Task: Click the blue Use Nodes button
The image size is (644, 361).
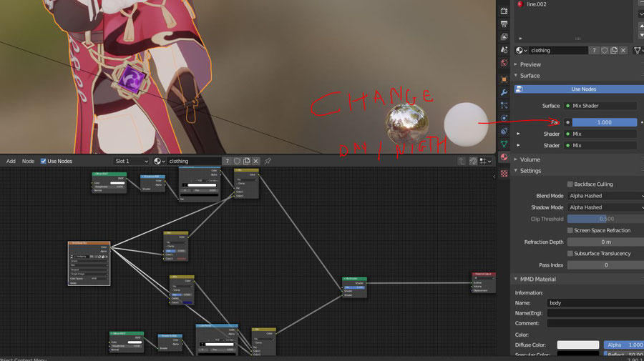Action: [580, 89]
